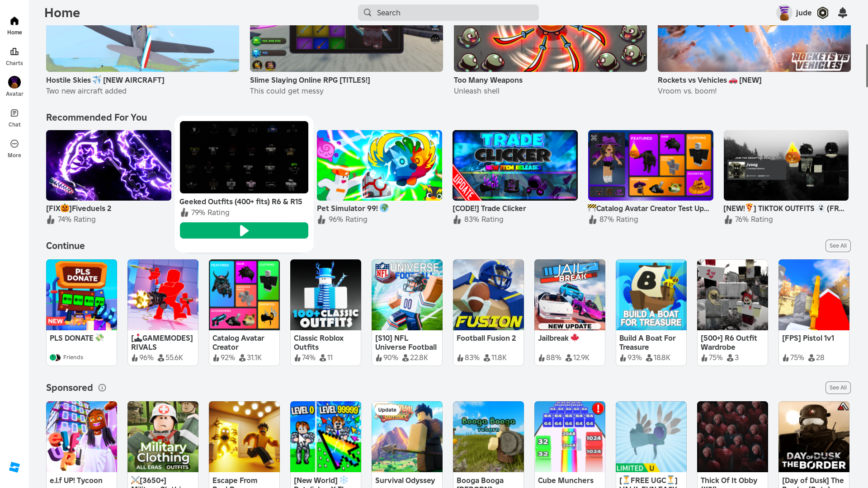Screen dimensions: 868x488
Task: Open the notifications bell
Action: pyautogui.click(x=842, y=13)
